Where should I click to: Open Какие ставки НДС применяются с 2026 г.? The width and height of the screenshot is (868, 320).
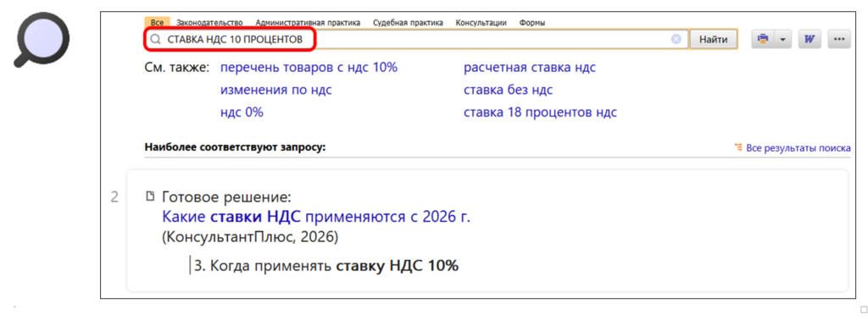click(x=316, y=218)
